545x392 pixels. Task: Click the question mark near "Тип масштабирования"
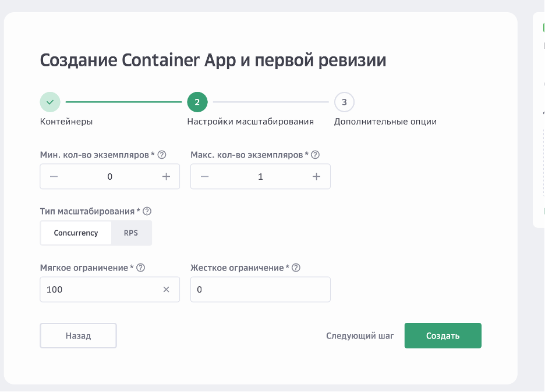[x=147, y=211]
